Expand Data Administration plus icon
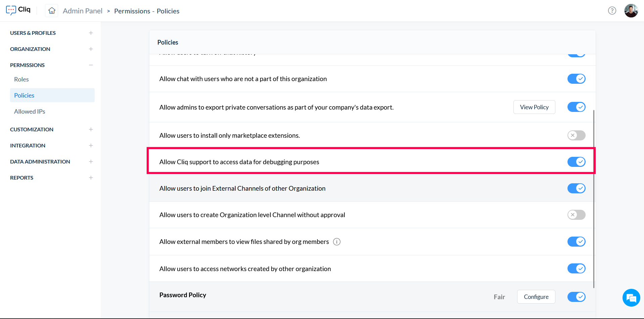This screenshot has height=319, width=644. coord(91,162)
